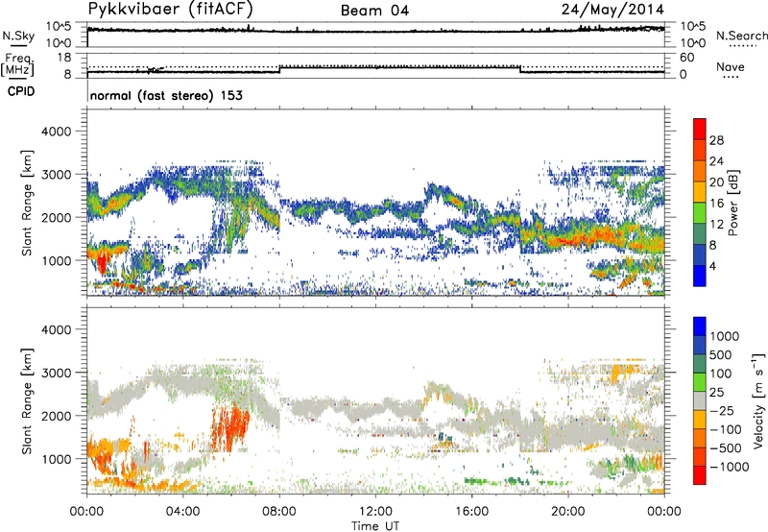Click '18' on the frequency axis
Screen dimensions: 768x532
click(x=64, y=58)
